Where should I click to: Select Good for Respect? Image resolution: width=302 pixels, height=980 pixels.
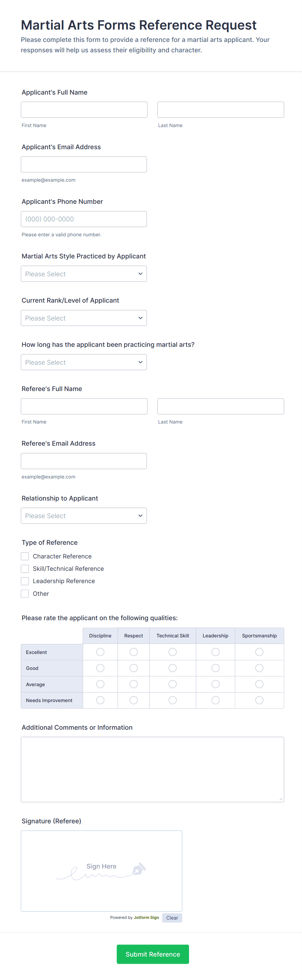tap(133, 668)
